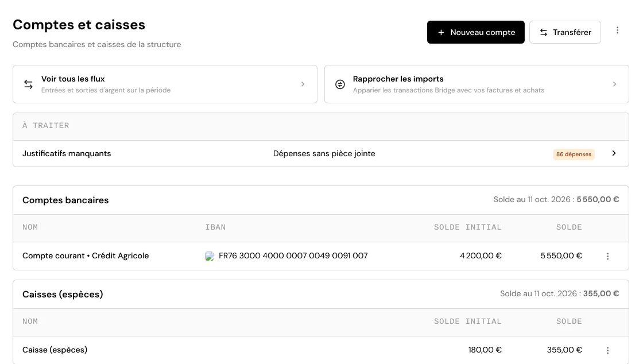Click the 86 dépenses badge
This screenshot has width=643, height=364.
pyautogui.click(x=574, y=154)
